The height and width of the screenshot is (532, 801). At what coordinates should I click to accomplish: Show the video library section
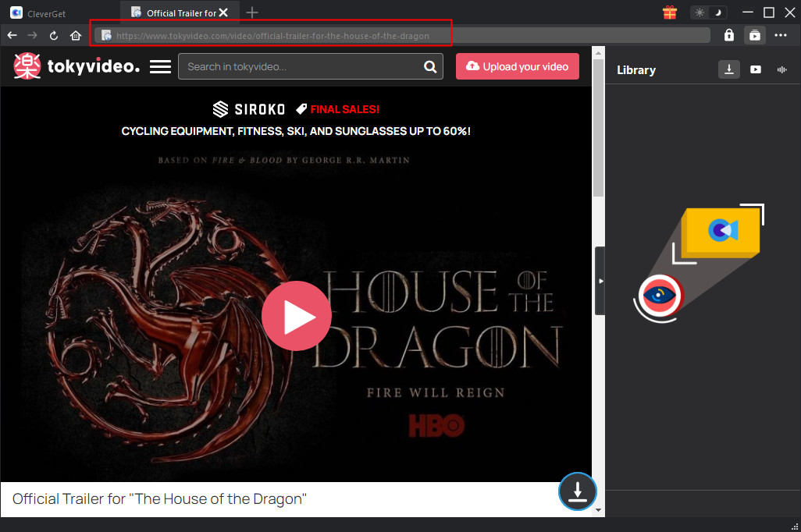pos(756,69)
